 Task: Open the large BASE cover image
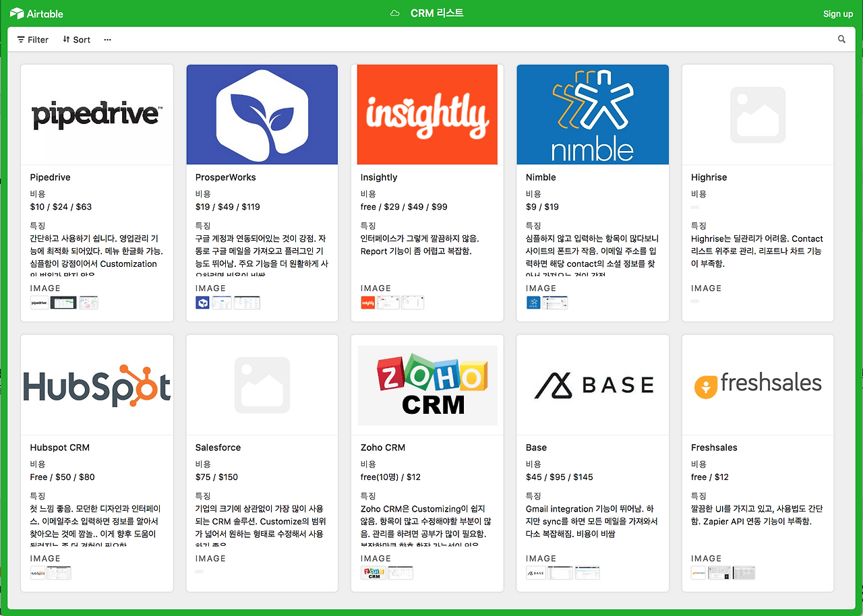pos(593,385)
